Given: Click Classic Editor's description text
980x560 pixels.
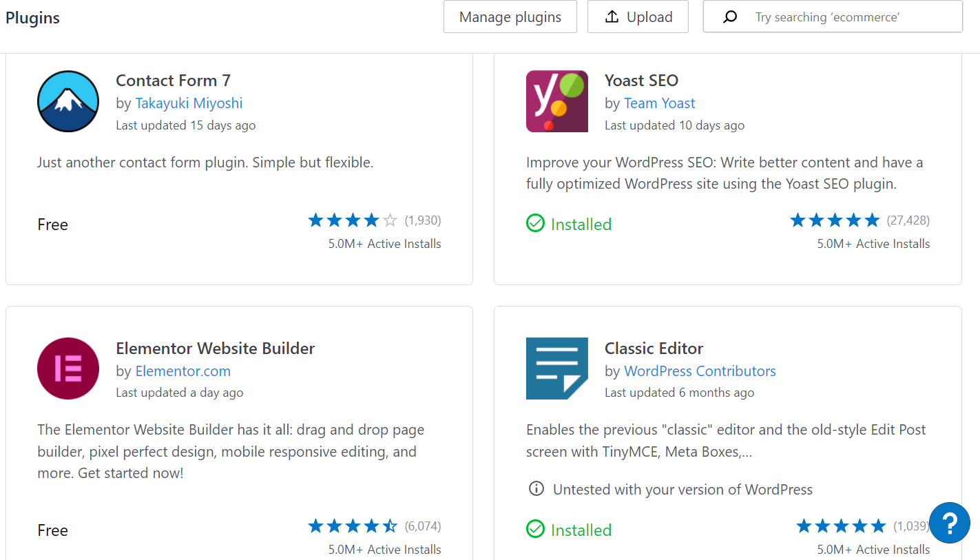Looking at the screenshot, I should [726, 441].
